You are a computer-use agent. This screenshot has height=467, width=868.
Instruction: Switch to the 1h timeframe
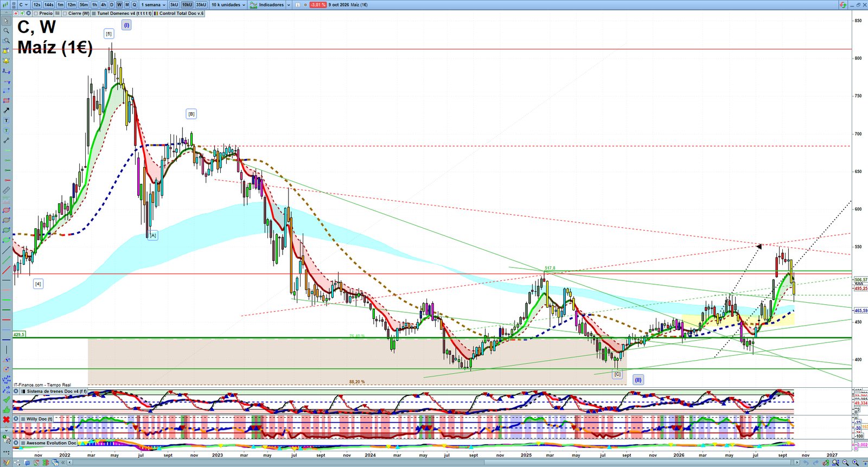click(x=94, y=5)
